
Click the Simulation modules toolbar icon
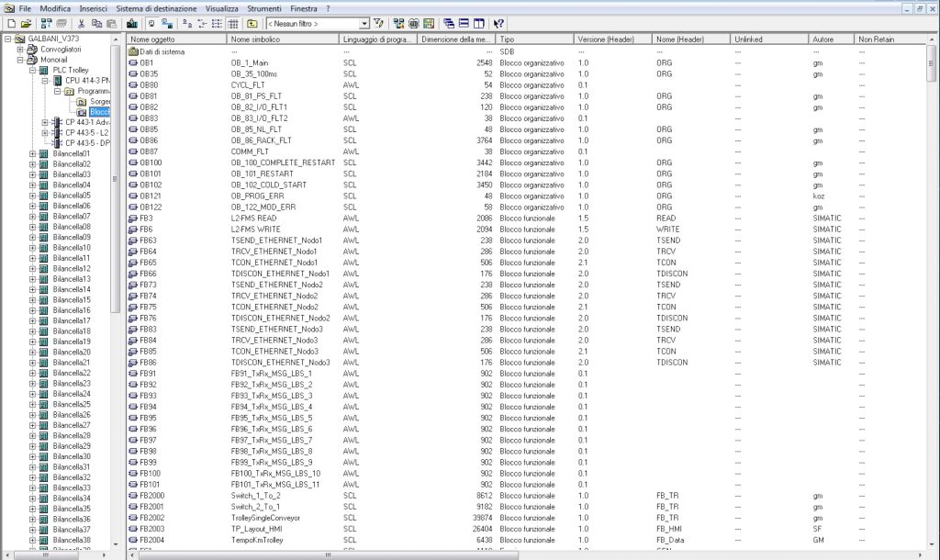(414, 23)
